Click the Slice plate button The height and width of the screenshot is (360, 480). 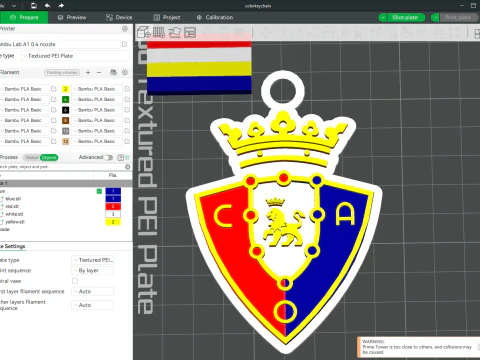(x=405, y=17)
